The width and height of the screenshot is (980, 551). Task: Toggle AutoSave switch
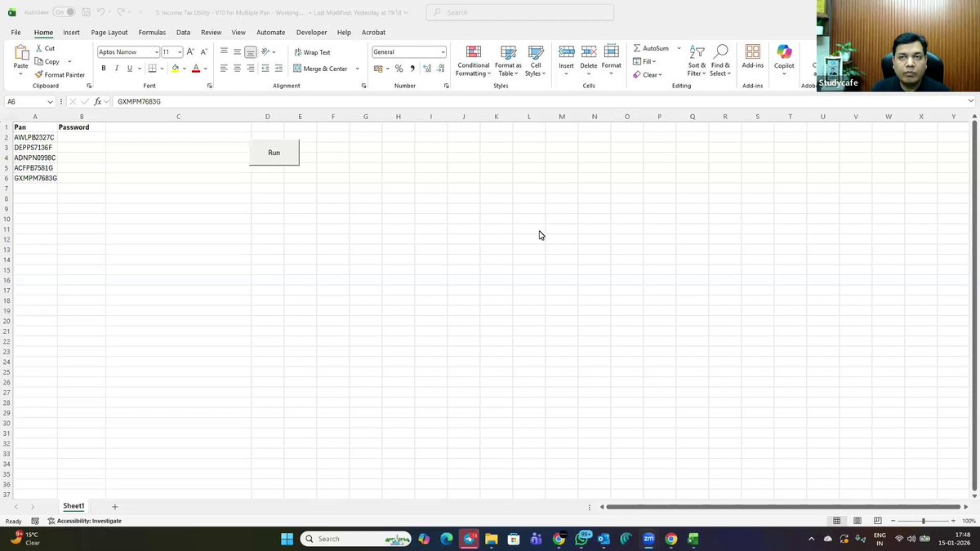(x=65, y=12)
